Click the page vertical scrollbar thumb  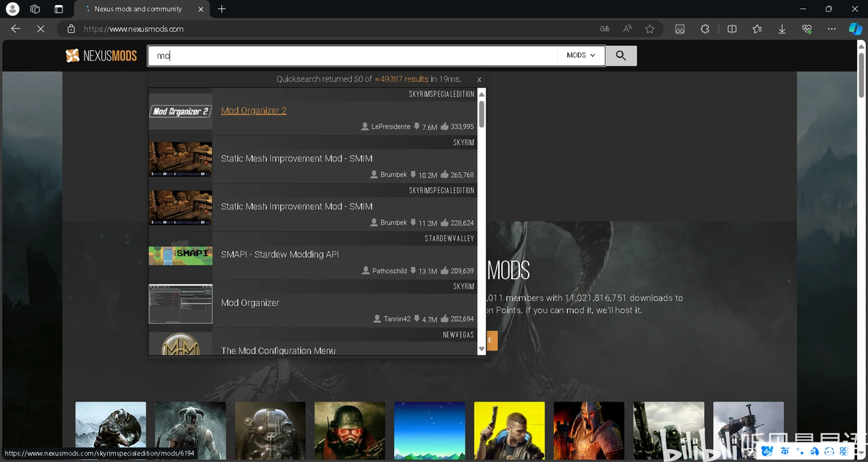click(861, 75)
